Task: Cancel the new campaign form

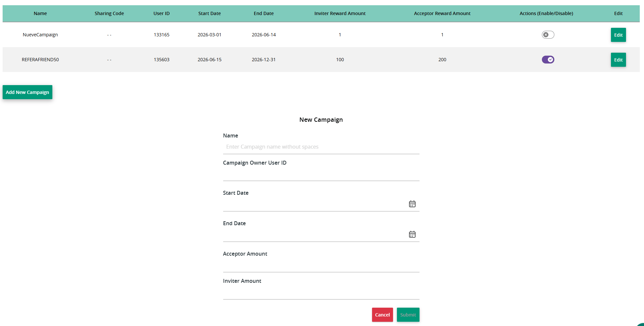Action: click(x=382, y=315)
